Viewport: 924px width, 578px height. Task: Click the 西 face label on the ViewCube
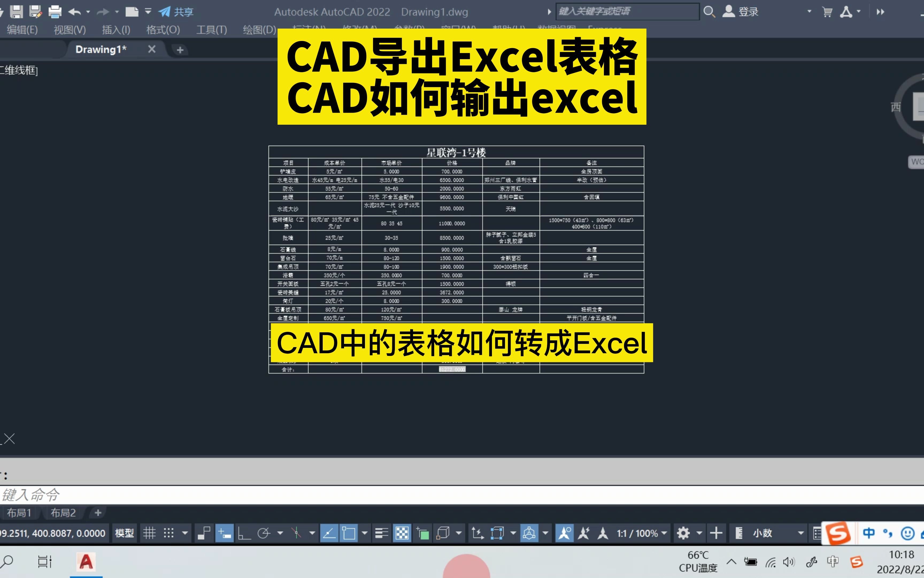click(x=896, y=107)
